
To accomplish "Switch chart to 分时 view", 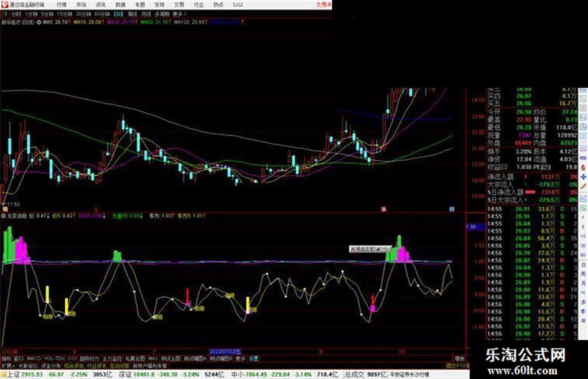I will click(16, 14).
